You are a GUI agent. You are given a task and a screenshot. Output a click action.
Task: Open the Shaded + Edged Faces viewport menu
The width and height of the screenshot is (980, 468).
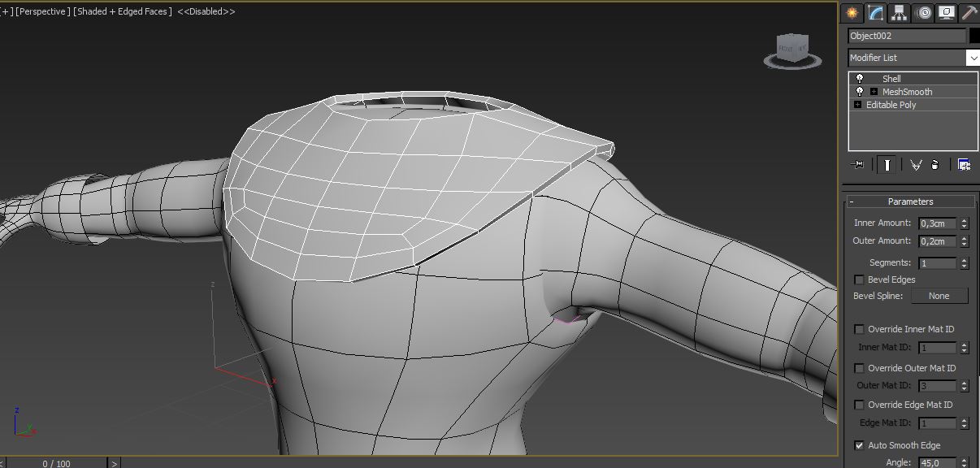[123, 12]
